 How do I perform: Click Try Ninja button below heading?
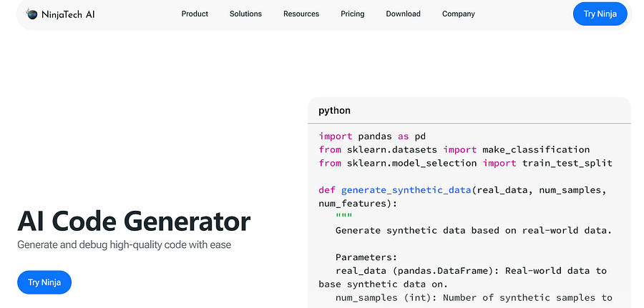coord(44,282)
